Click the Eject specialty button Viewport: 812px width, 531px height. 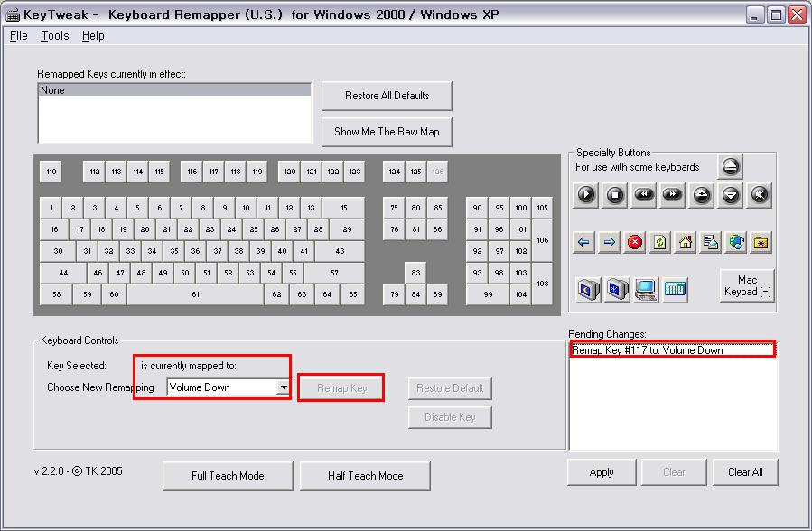point(730,166)
